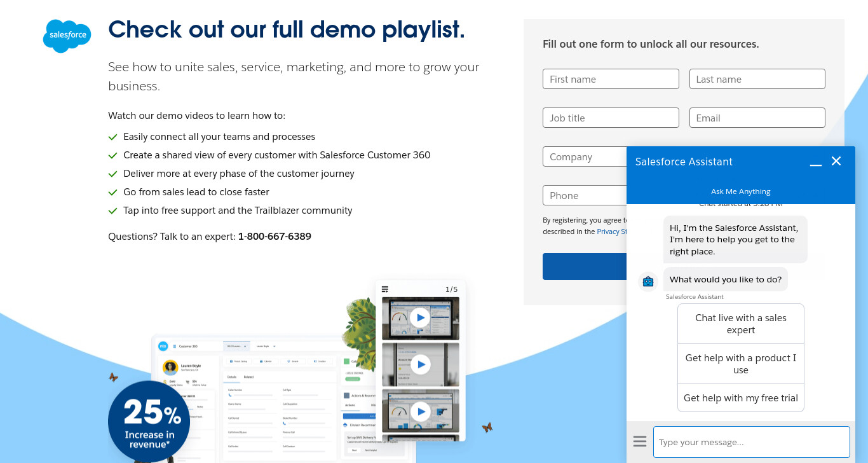Select the Phone input field
Image resolution: width=868 pixels, height=463 pixels.
coord(585,195)
